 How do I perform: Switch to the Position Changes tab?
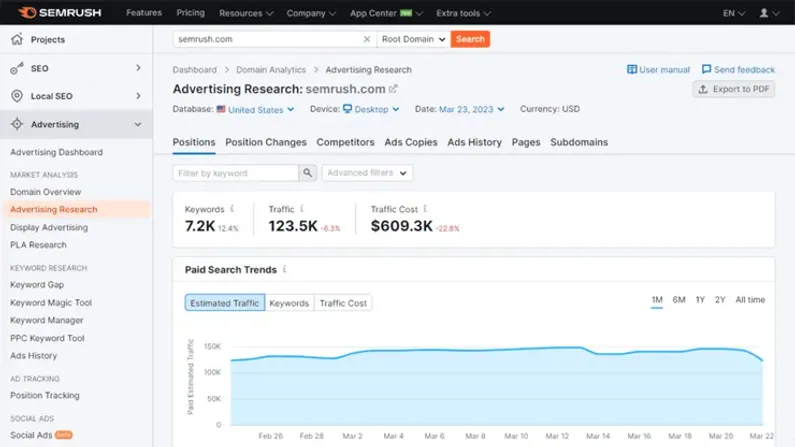[x=266, y=142]
